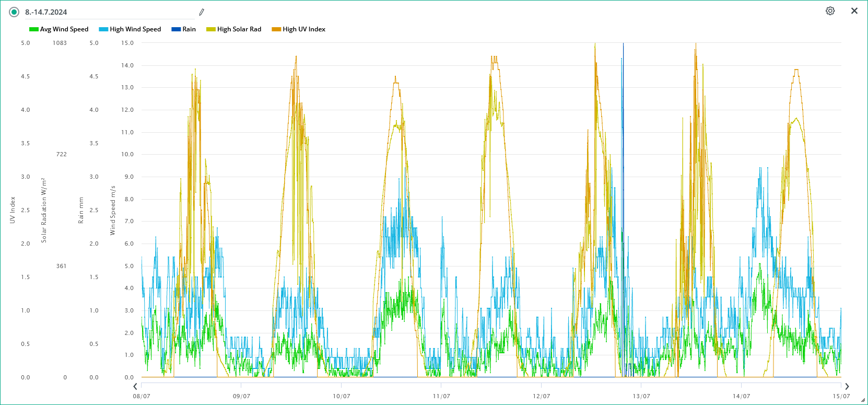Go to previous time period arrow
Viewport: 868px width, 405px height.
[x=135, y=387]
